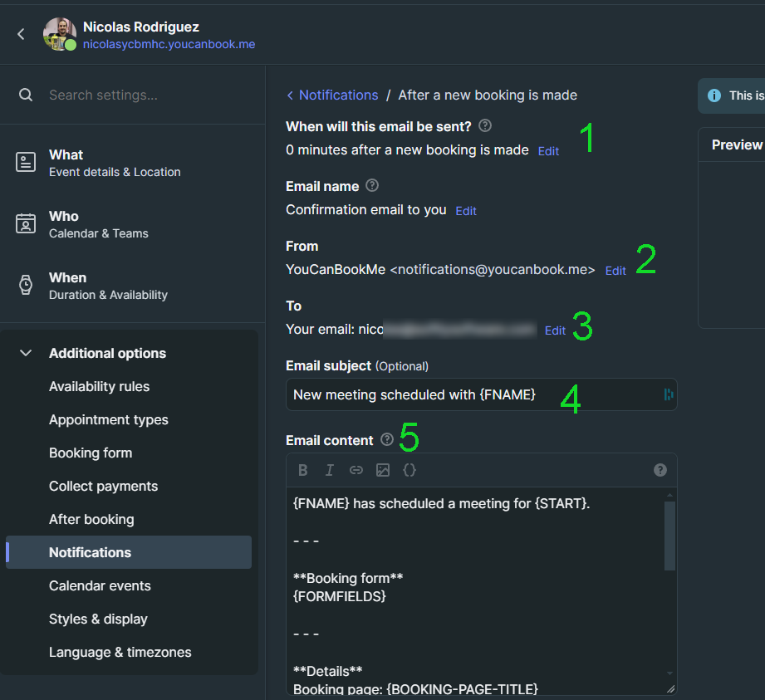
Task: Edit when the email is sent
Action: point(548,151)
